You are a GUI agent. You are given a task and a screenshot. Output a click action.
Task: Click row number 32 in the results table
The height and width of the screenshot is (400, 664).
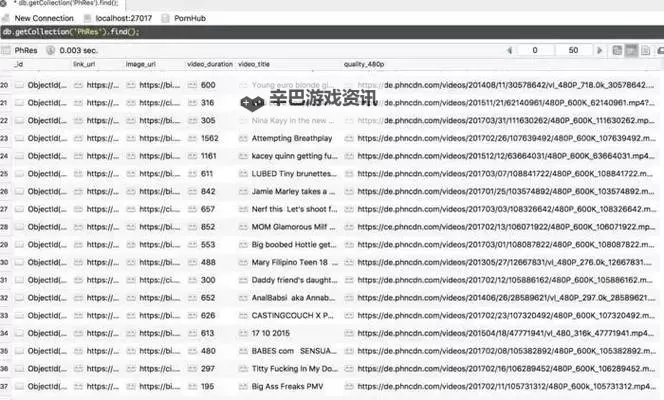coord(4,298)
